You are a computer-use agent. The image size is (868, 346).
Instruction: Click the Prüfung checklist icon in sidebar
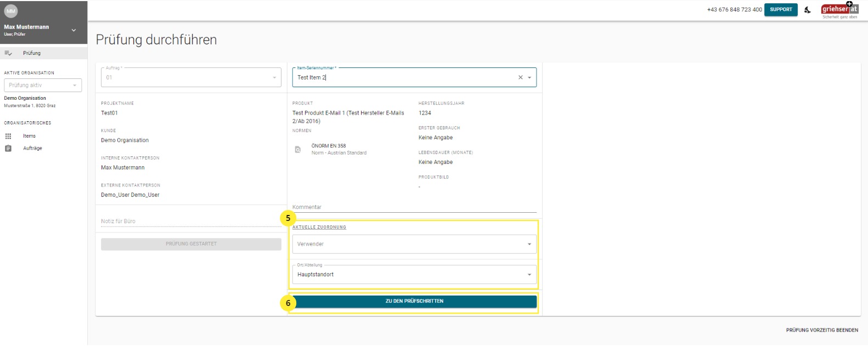click(x=8, y=53)
